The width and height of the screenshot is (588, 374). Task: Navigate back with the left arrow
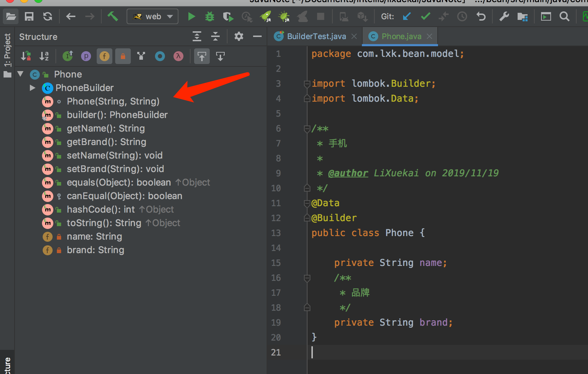[x=71, y=16]
